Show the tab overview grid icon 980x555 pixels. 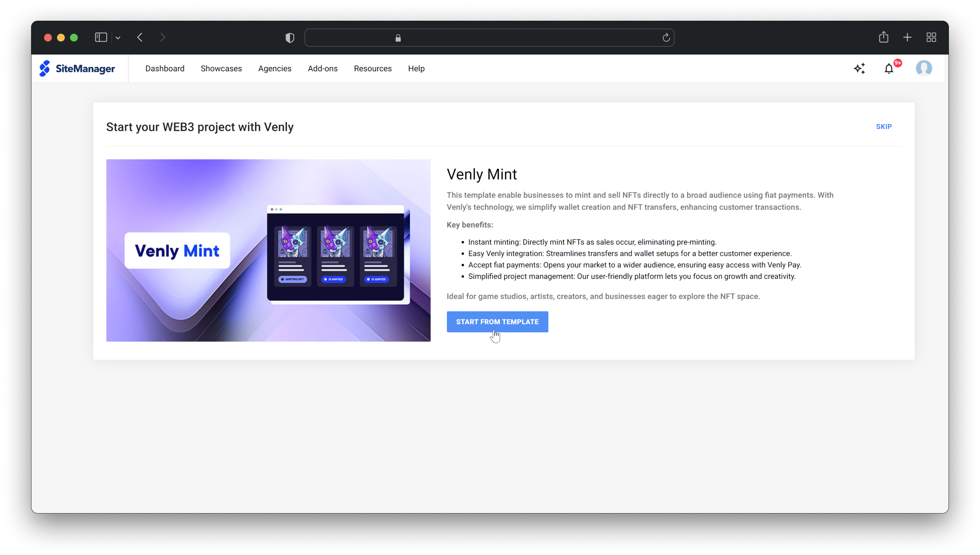931,37
